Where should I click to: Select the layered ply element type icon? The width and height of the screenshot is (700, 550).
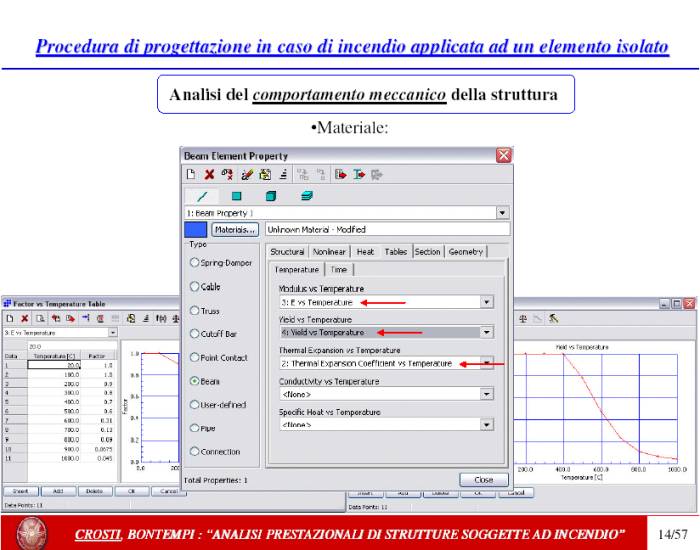[307, 197]
